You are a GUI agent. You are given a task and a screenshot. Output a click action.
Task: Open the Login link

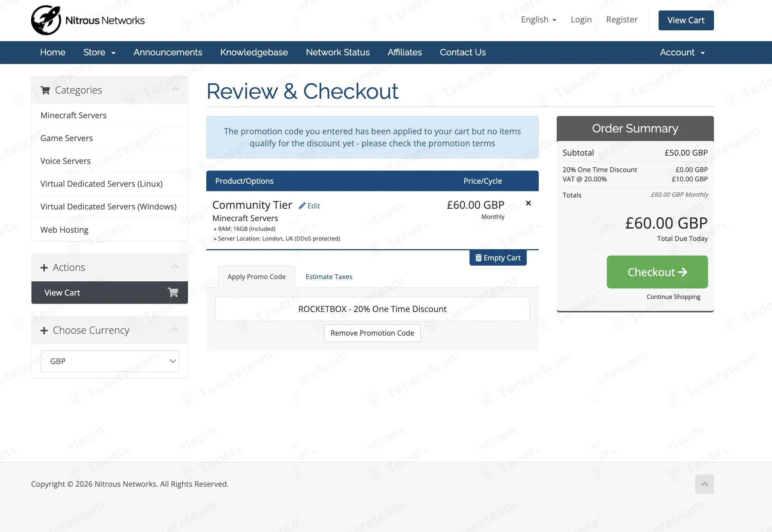581,19
